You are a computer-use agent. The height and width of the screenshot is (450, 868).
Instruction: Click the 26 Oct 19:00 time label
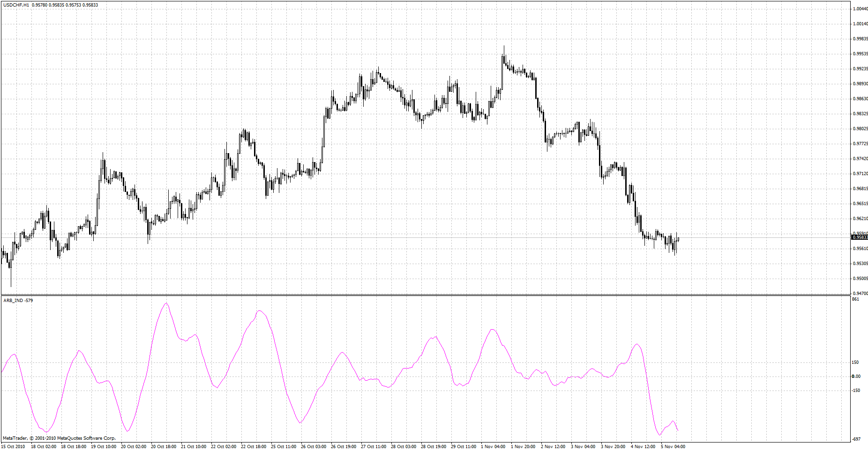pos(344,447)
